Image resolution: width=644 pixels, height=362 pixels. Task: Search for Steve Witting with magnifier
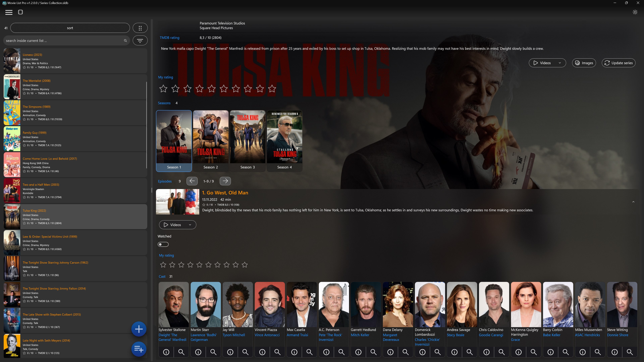[630, 352]
